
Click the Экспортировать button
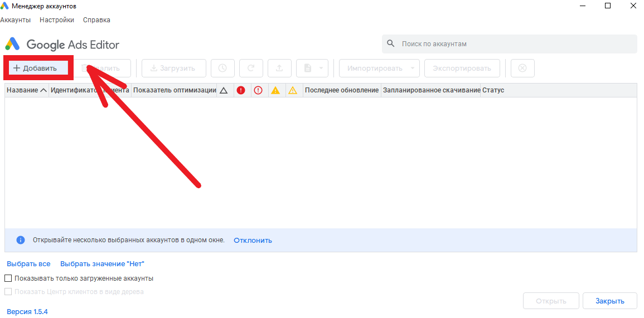[x=462, y=68]
